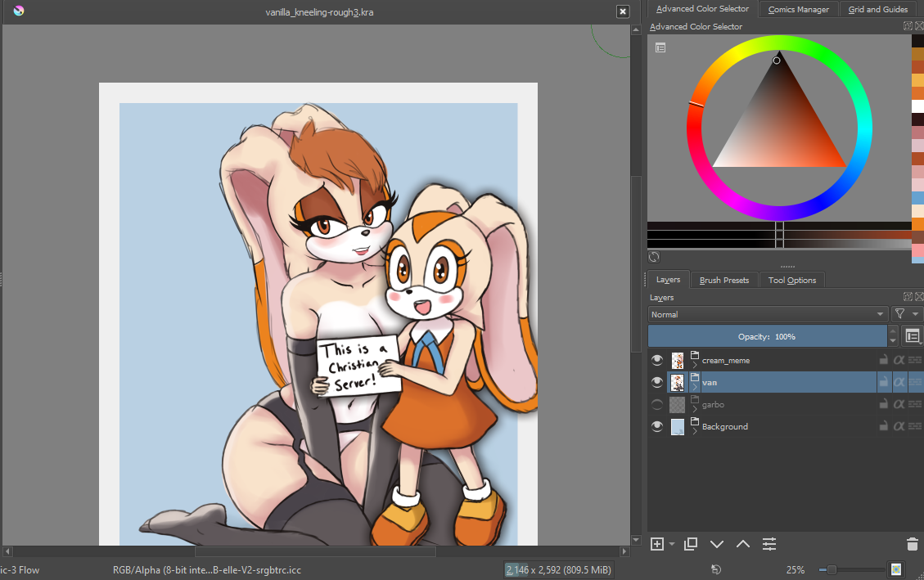Expand the cream_meme group layer
Screen dimensions: 924x580
coord(695,366)
